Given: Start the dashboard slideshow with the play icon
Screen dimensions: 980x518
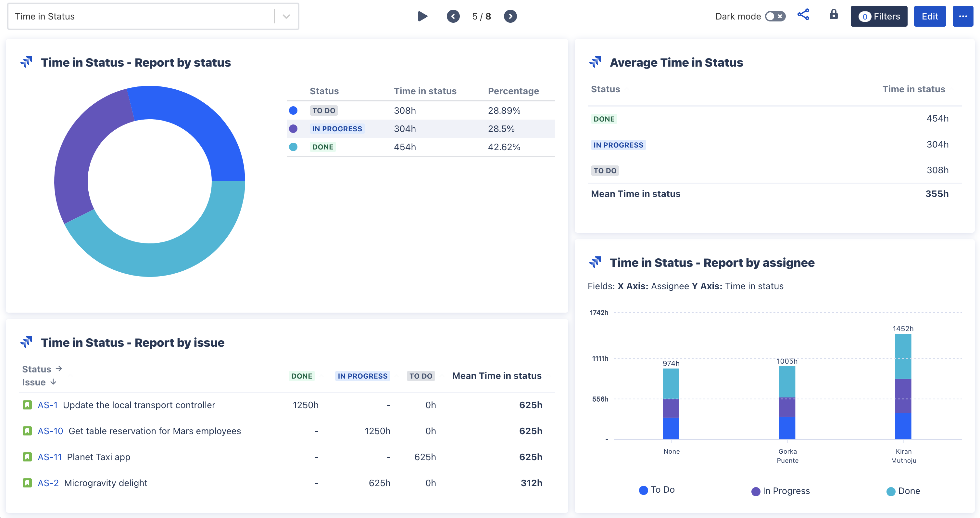Looking at the screenshot, I should pyautogui.click(x=422, y=16).
